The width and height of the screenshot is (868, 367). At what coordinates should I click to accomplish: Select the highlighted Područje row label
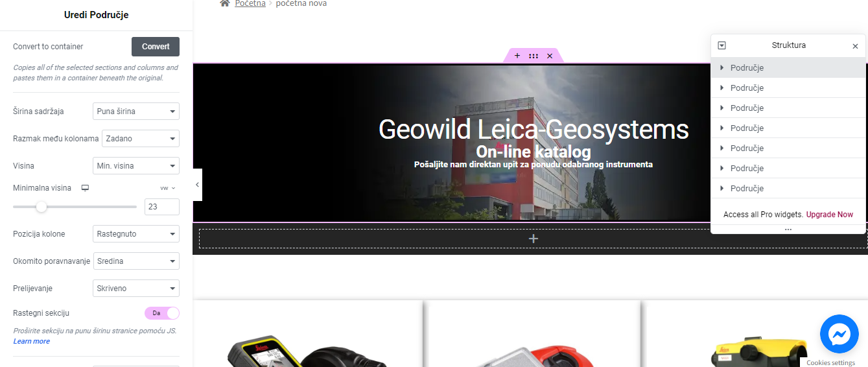click(747, 67)
